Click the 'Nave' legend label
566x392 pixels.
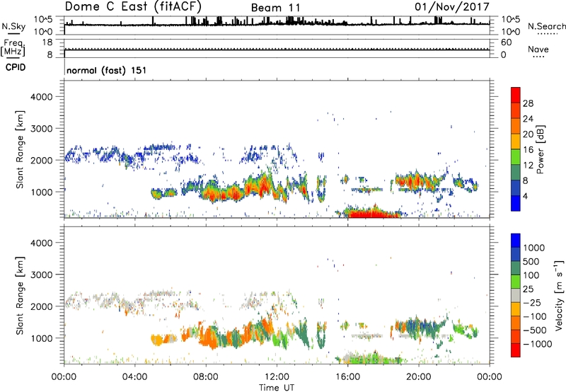tap(538, 49)
